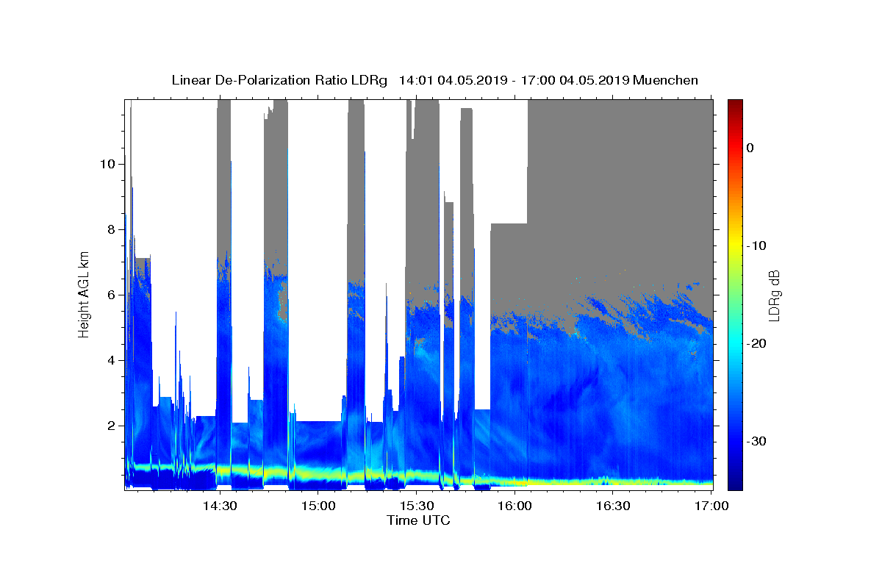The width and height of the screenshot is (882, 588).
Task: Click the 14:30 time tick label
Action: pos(219,506)
